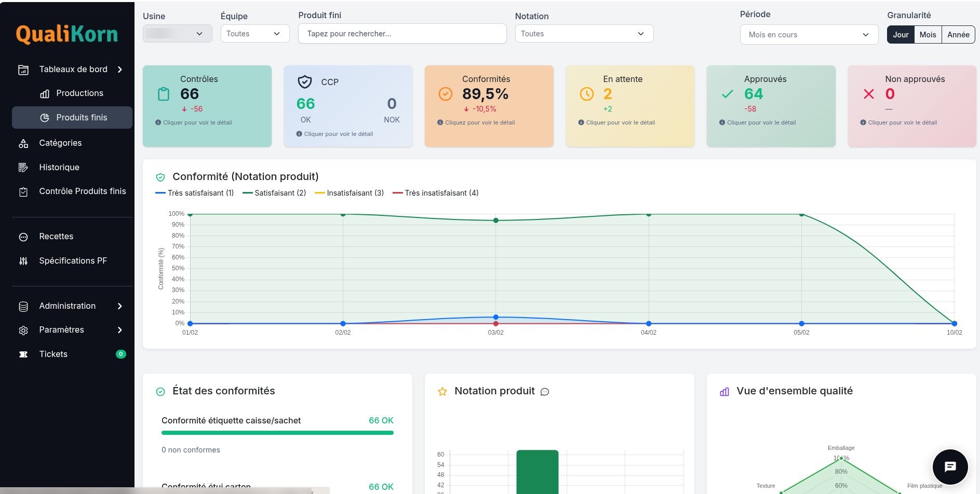
Task: Open Spécifications PF
Action: click(73, 260)
